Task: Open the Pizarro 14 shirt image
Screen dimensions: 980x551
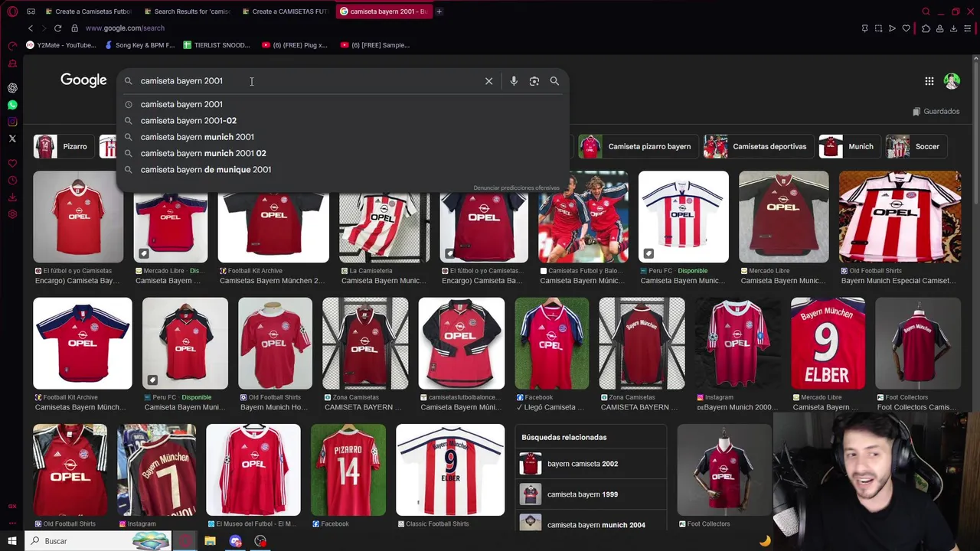Action: point(348,470)
